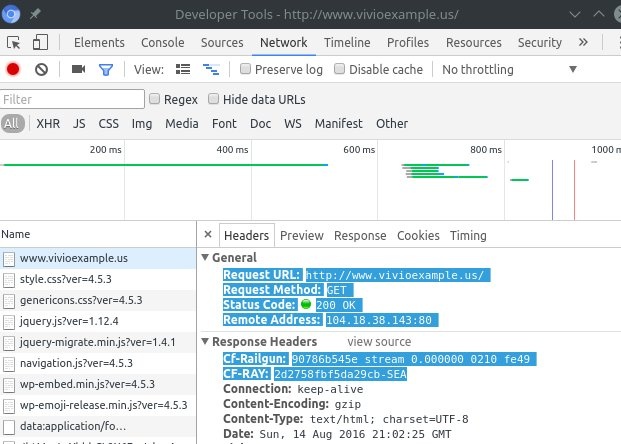Open the Resources panel
Viewport: 621px width, 444px height.
(474, 42)
